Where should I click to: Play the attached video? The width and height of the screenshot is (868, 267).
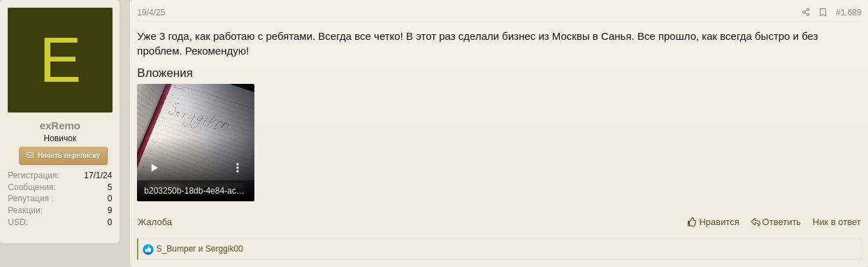pos(154,168)
